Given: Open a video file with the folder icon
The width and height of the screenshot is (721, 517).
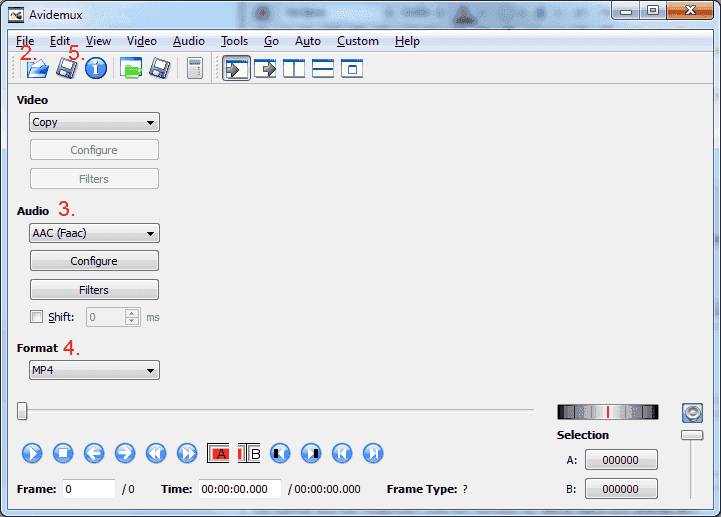Looking at the screenshot, I should [37, 69].
